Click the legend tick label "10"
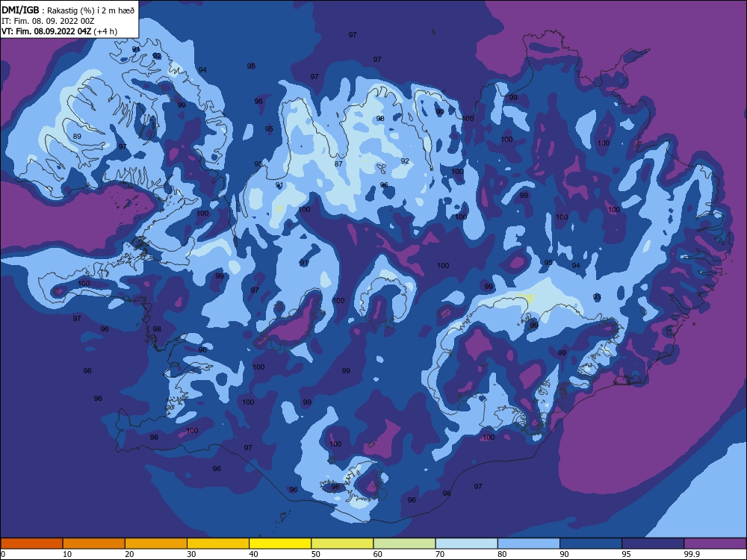 point(67,554)
